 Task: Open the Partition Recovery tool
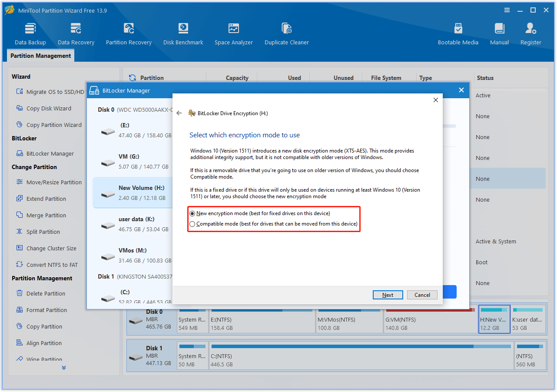point(129,34)
